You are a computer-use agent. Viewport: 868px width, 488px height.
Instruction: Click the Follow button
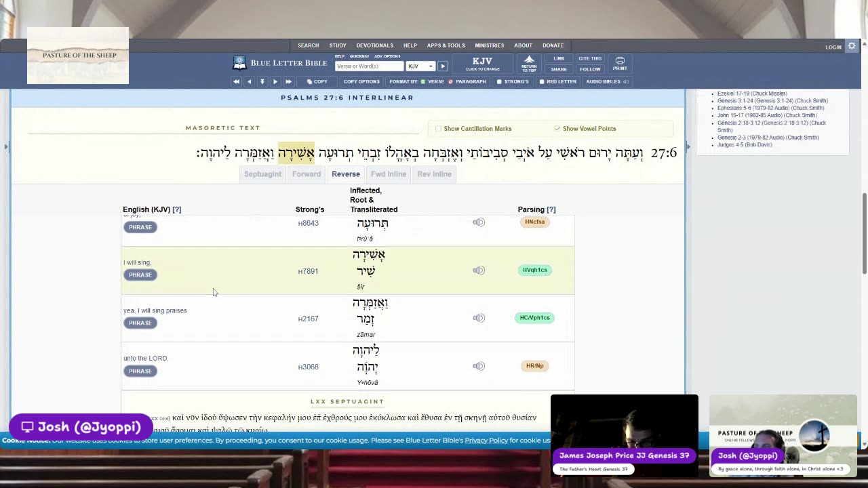tap(590, 69)
